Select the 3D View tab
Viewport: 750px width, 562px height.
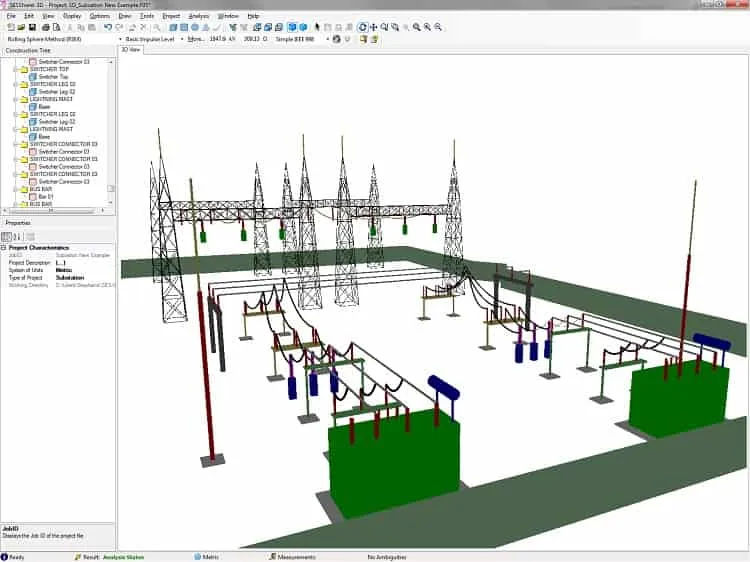coord(131,50)
